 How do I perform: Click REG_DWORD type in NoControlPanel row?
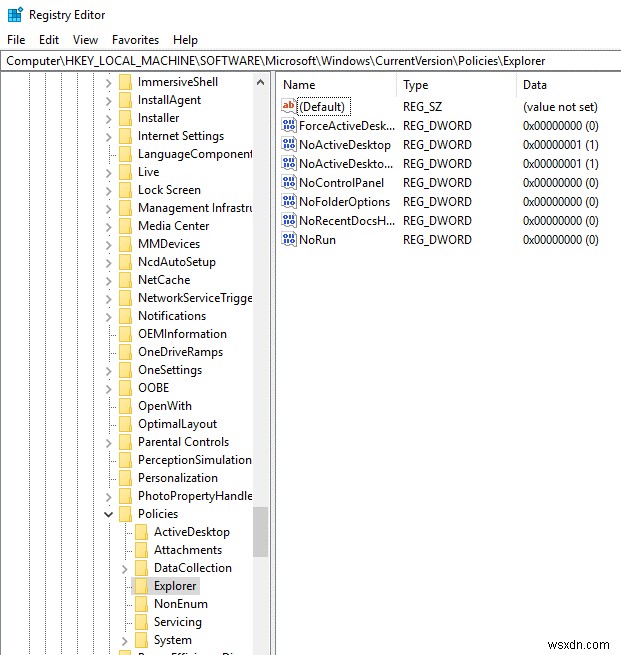click(437, 183)
